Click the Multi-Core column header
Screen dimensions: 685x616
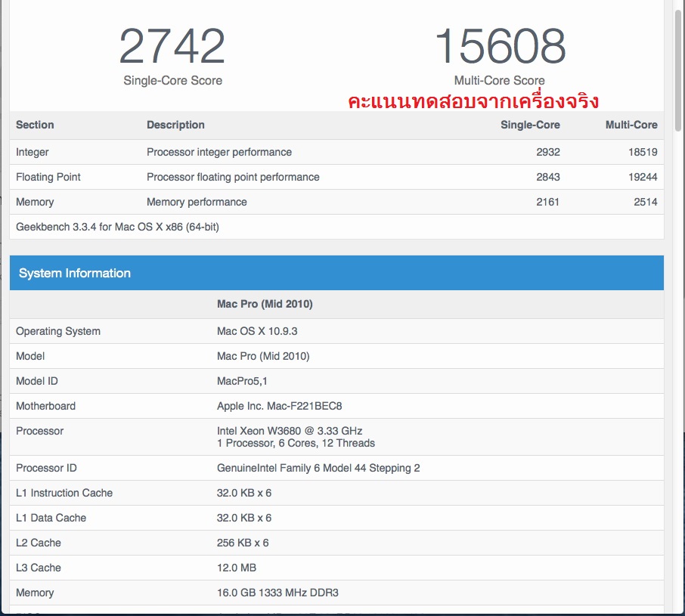pyautogui.click(x=631, y=125)
